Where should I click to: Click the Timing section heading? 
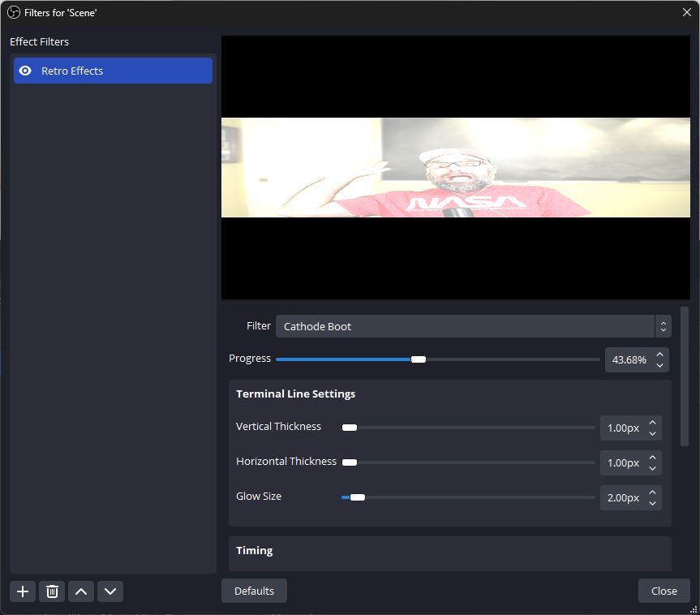(255, 551)
